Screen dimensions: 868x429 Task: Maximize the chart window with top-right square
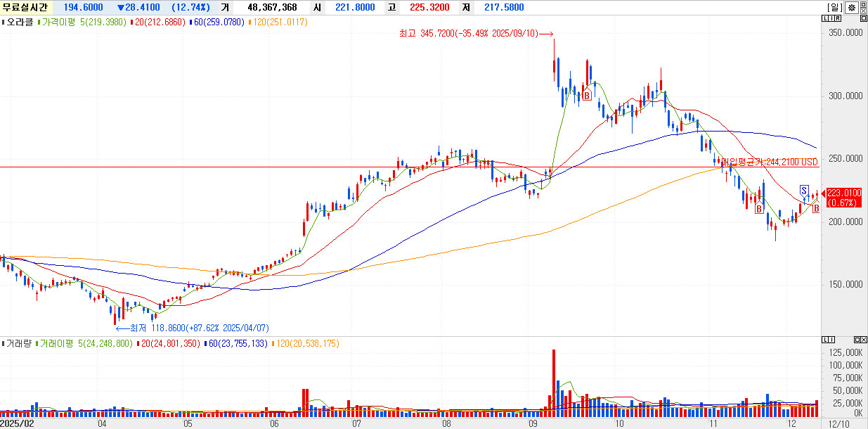(864, 4)
